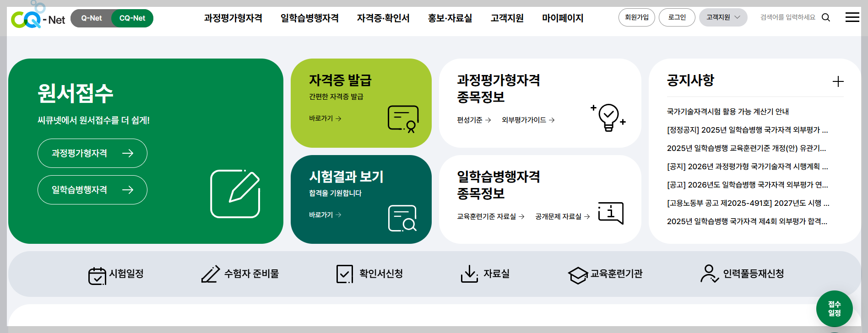Screen dimensions: 868x333
Task: Open 일학습병행자격 main menu
Action: tap(309, 18)
